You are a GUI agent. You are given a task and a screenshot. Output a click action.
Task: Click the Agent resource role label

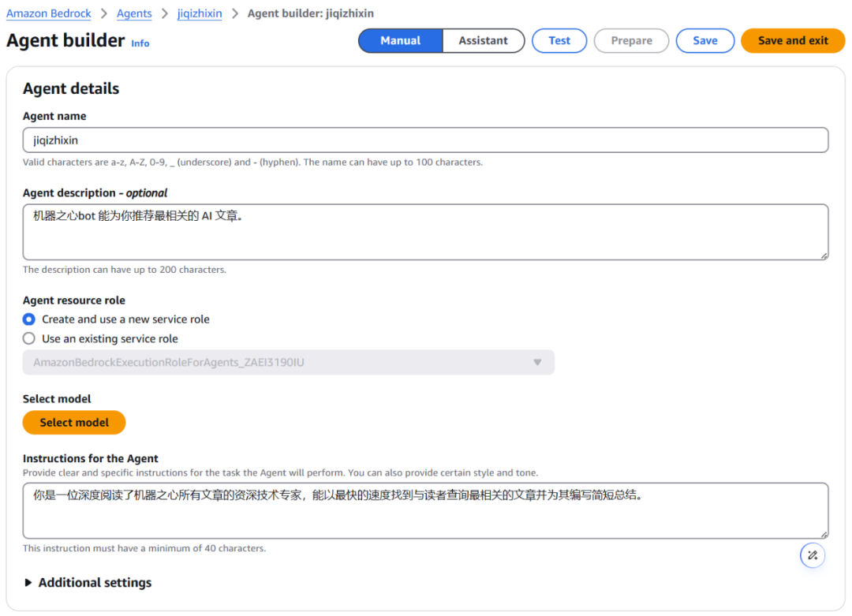point(74,301)
